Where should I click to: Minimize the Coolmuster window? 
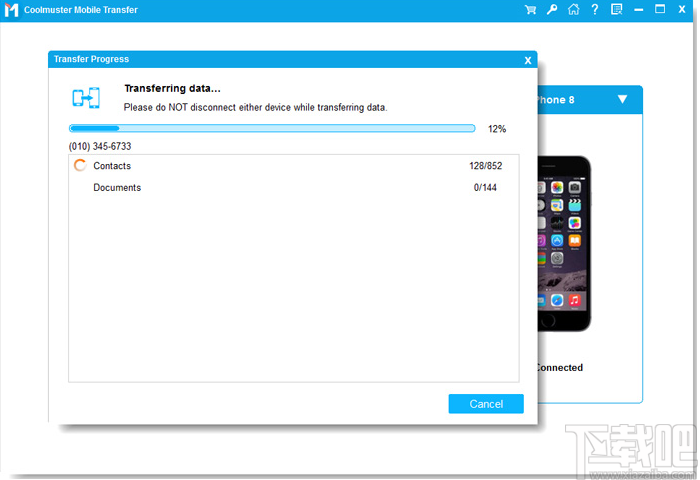coord(638,10)
